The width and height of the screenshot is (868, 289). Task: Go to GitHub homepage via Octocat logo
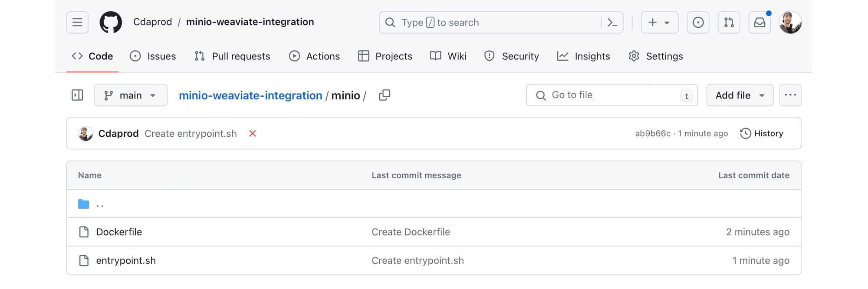point(111,22)
